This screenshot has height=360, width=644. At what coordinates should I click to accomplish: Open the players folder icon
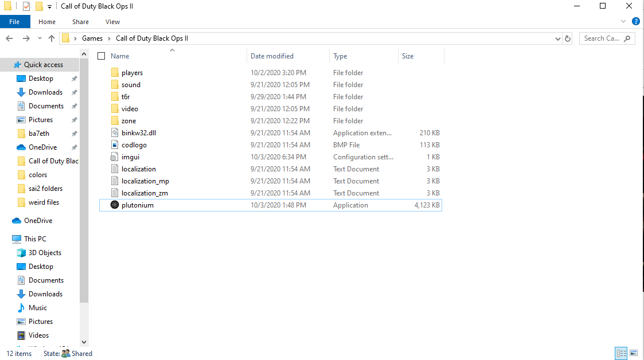pos(115,73)
